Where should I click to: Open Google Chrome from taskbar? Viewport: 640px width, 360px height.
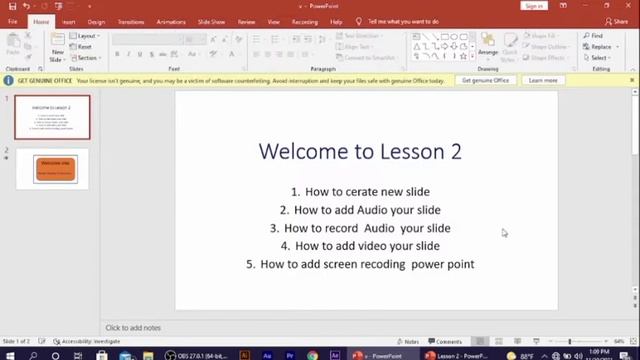(313, 355)
